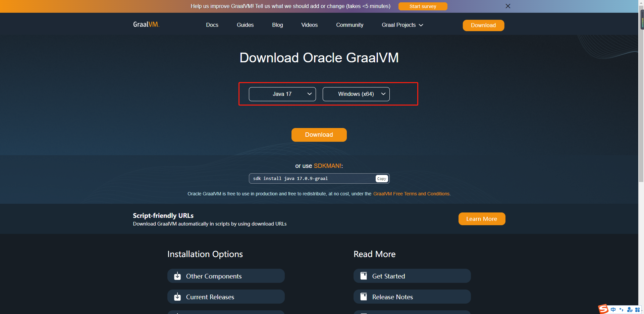
Task: Open GraalVM Free Terms and Conditions link
Action: tap(411, 194)
